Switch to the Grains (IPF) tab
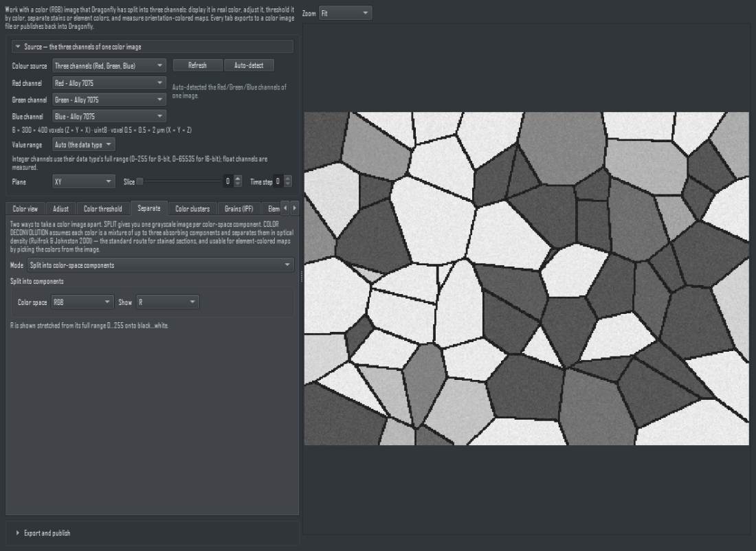756x551 pixels. click(x=238, y=209)
